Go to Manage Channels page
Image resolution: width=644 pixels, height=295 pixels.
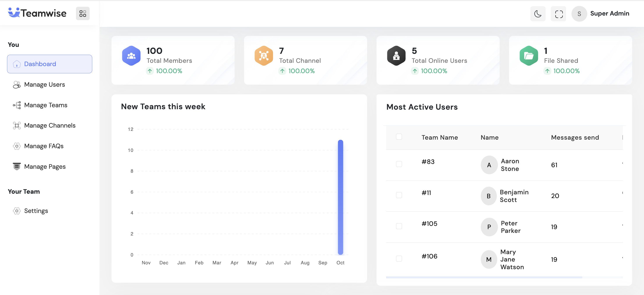(50, 125)
